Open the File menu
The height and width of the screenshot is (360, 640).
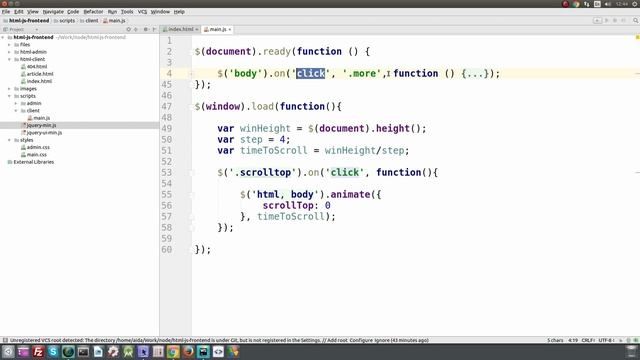pos(6,12)
